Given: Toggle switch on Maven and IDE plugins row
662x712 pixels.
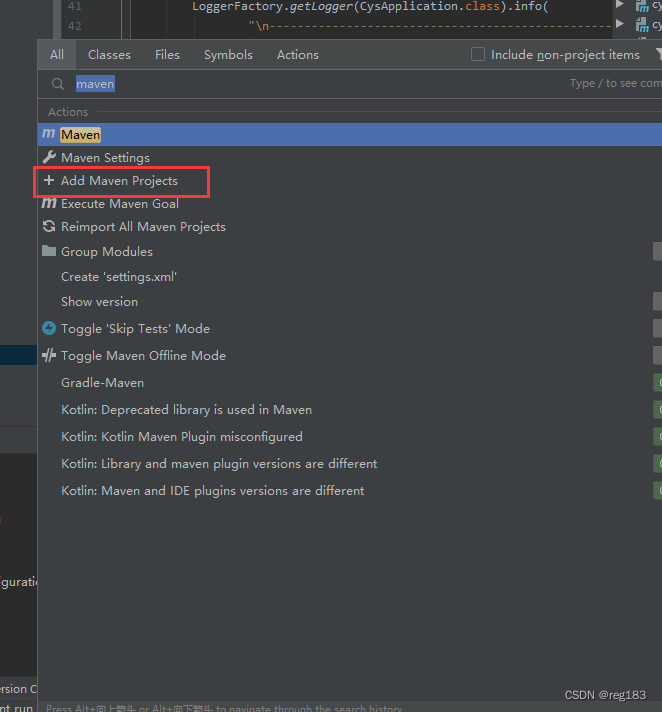Looking at the screenshot, I should [x=657, y=491].
